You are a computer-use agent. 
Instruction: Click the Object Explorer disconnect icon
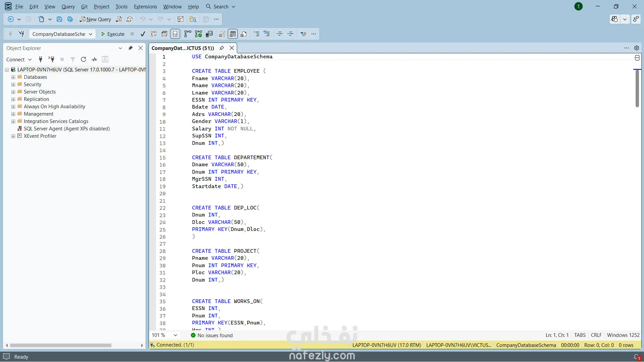51,59
